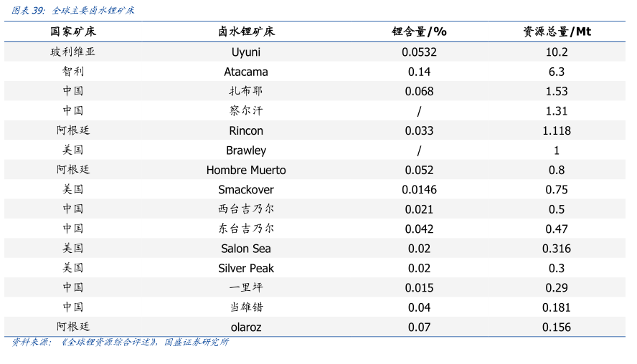Click the 西台吉乃尔 deposit cell
This screenshot has width=637, height=364.
point(246,209)
